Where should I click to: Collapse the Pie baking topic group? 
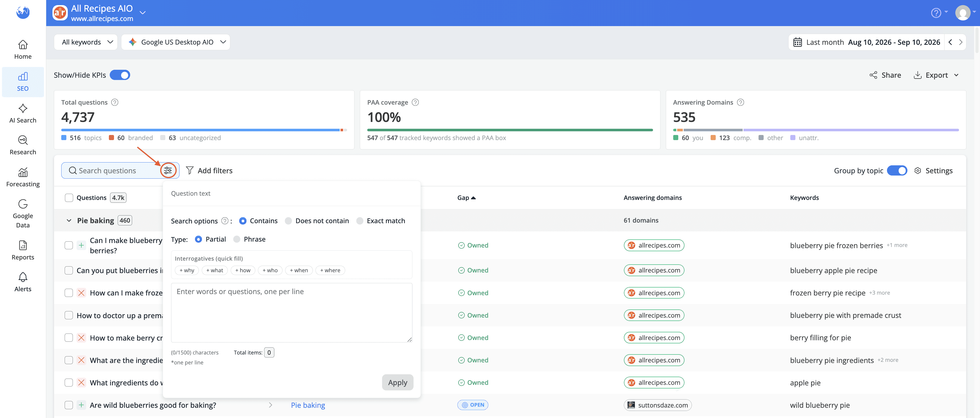(69, 221)
